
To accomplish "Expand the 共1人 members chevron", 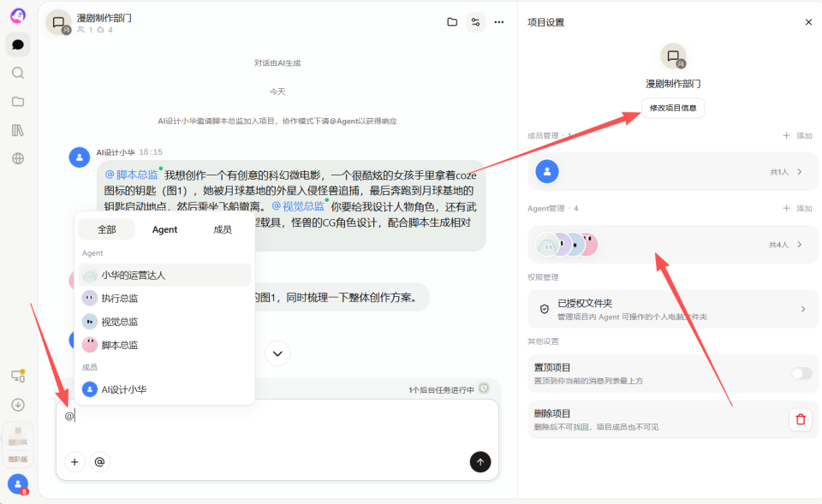I will [800, 172].
